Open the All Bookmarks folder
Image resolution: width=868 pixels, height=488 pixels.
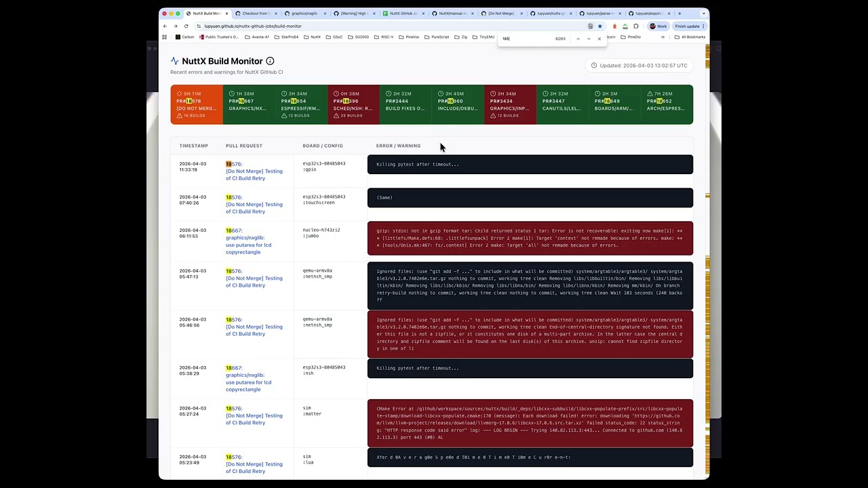point(690,37)
